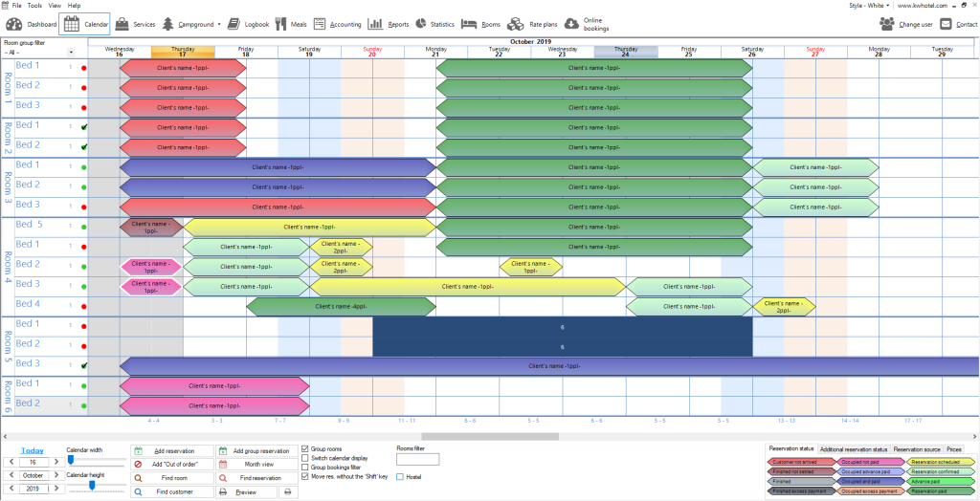Select the dark blue block in Room 5 Bed 1
This screenshot has height=501, width=980.
562,327
